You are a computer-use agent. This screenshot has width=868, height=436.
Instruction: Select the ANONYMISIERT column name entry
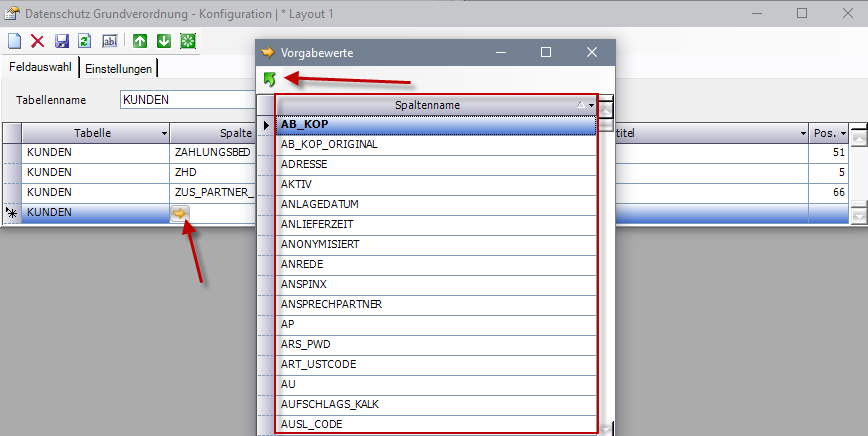[436, 244]
